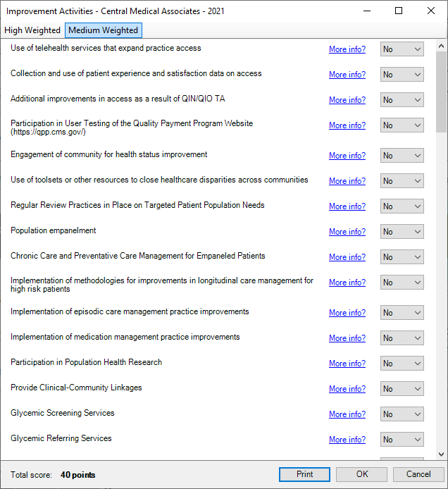Open dropdown for medication management practice improvements
This screenshot has width=448, height=489.
point(402,338)
